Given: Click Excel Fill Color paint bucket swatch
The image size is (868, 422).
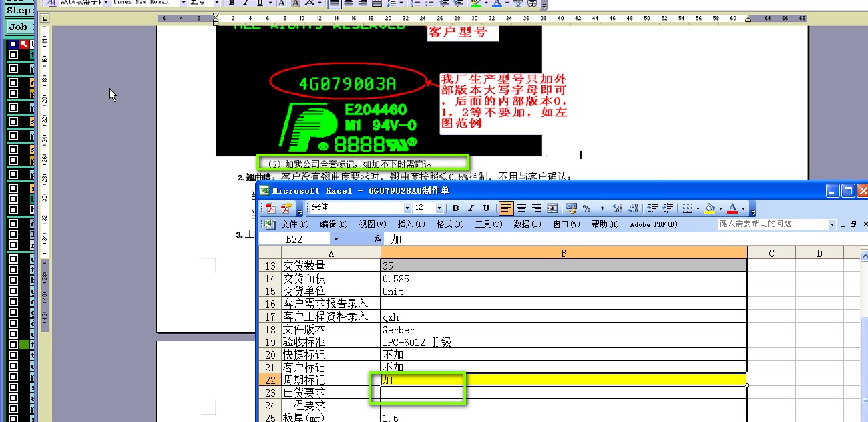Looking at the screenshot, I should pos(710,208).
